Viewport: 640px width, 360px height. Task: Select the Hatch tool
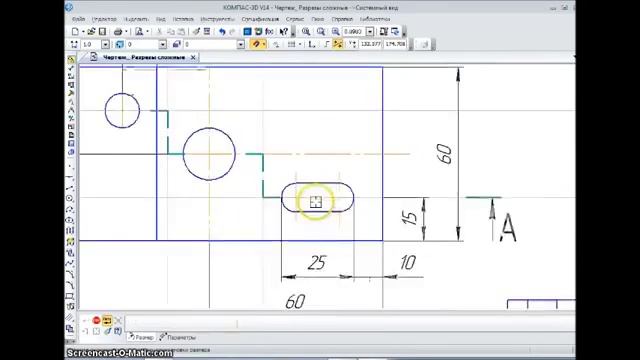[x=70, y=317]
